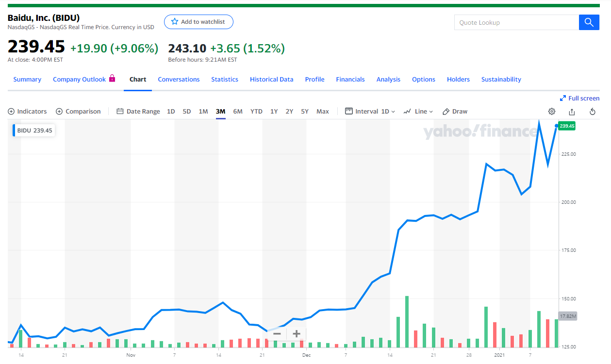Open the Line chart type dropdown
This screenshot has height=364, width=611.
(x=418, y=112)
